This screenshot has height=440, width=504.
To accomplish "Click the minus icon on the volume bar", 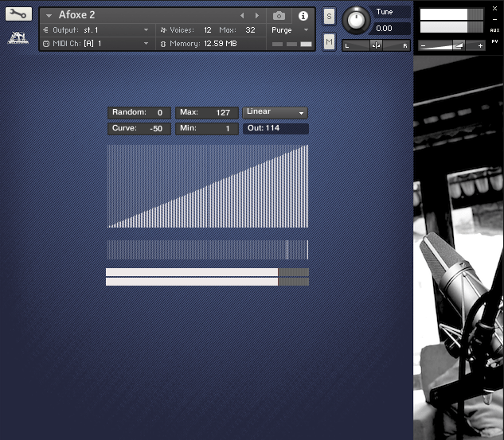I will pos(424,46).
